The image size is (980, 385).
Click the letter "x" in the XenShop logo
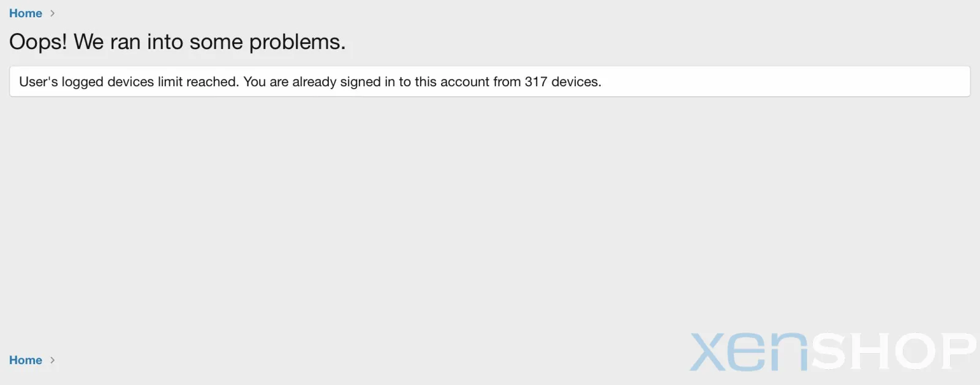click(x=709, y=353)
